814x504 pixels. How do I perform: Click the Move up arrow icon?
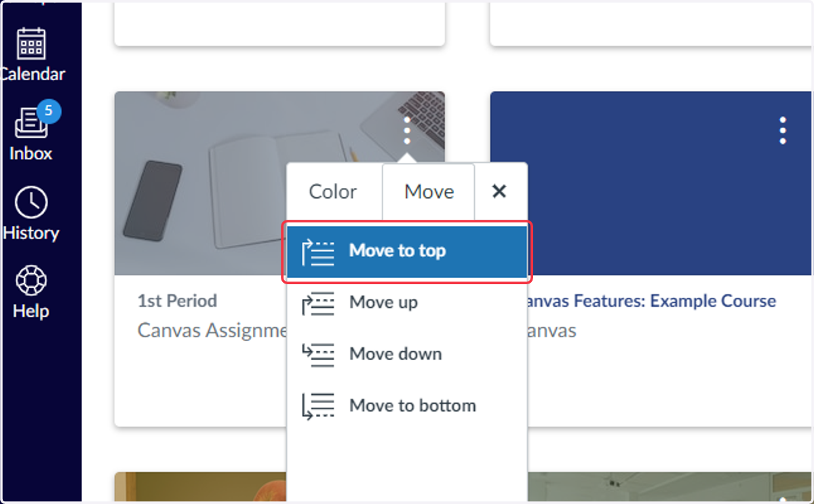coord(318,303)
